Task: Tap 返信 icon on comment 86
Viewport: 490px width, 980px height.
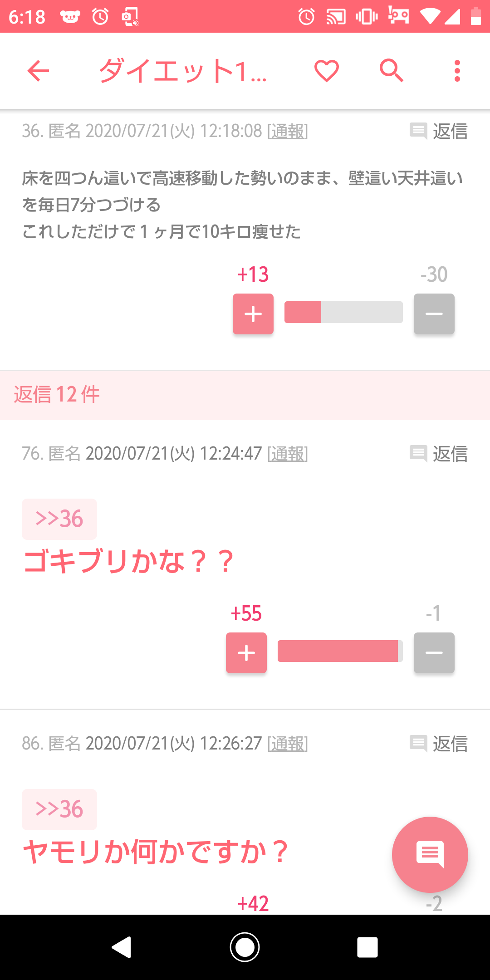Action: pyautogui.click(x=418, y=744)
